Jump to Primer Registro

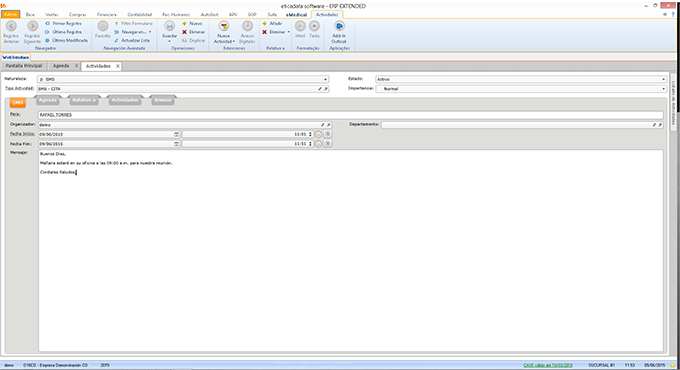coord(63,23)
